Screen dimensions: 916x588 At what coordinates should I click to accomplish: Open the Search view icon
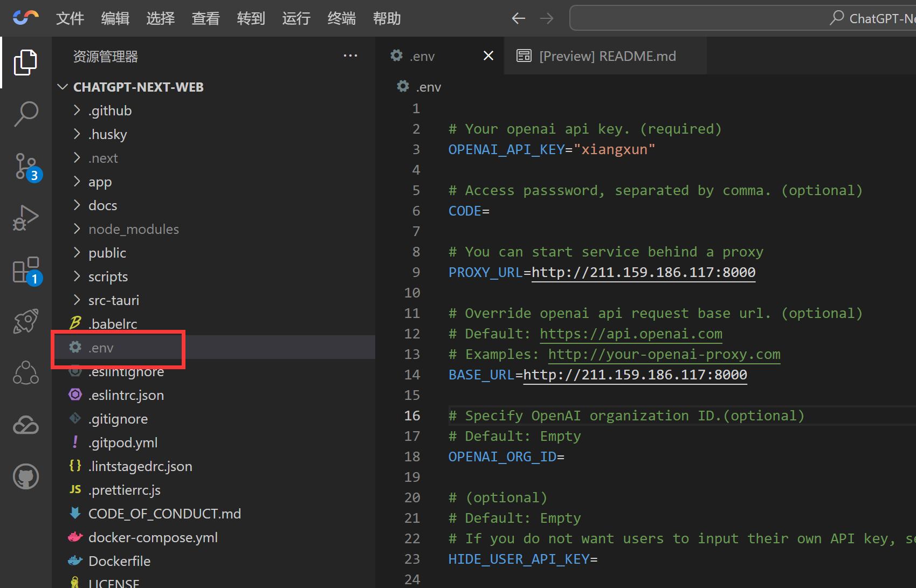pyautogui.click(x=25, y=114)
